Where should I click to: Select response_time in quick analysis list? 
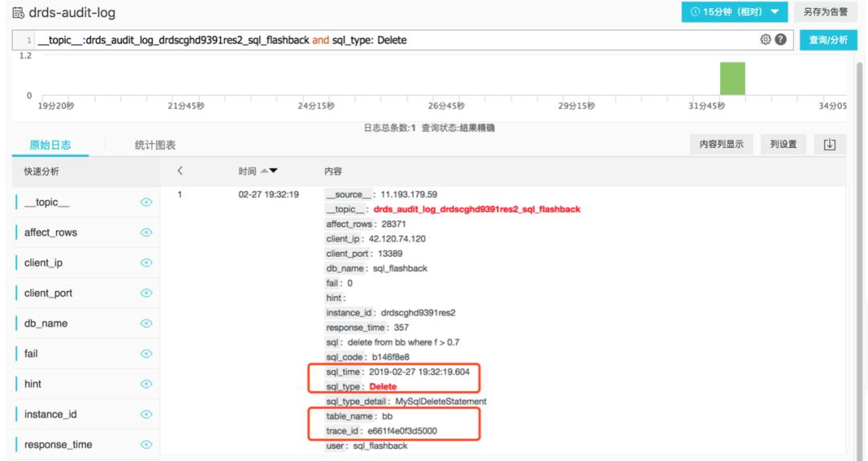58,444
